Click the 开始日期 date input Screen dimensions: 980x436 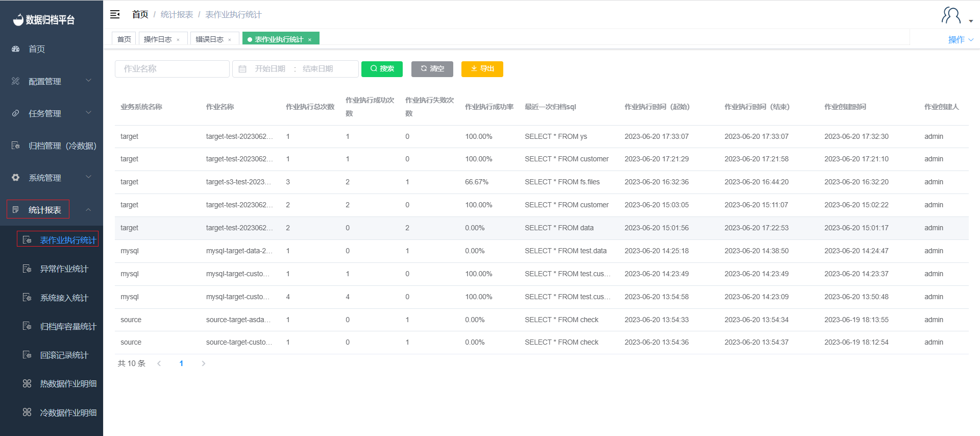(271, 69)
